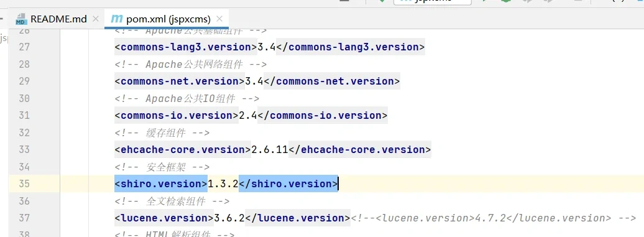644x237 pixels.
Task: Click the commented-out lucene.version 4.7.2 text
Action: [494, 218]
